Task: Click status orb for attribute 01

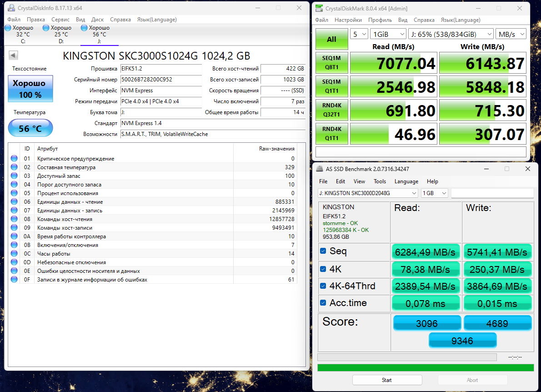Action: [x=14, y=158]
